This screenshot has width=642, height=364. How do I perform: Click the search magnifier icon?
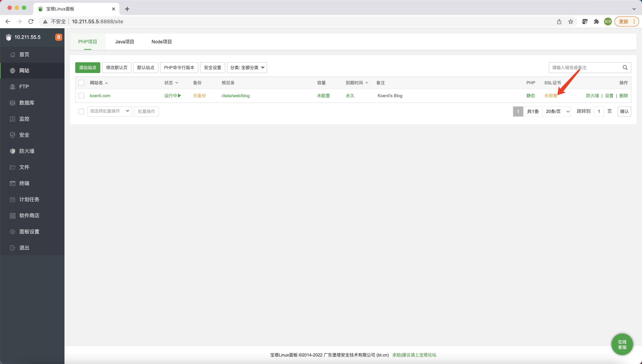tap(625, 67)
